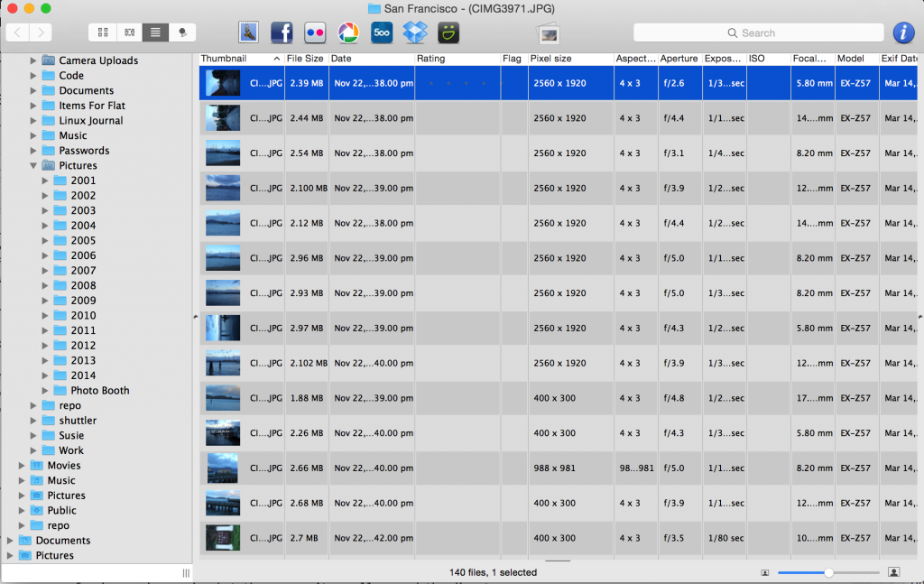This screenshot has width=924, height=584.
Task: Open the blue Info button
Action: [903, 33]
